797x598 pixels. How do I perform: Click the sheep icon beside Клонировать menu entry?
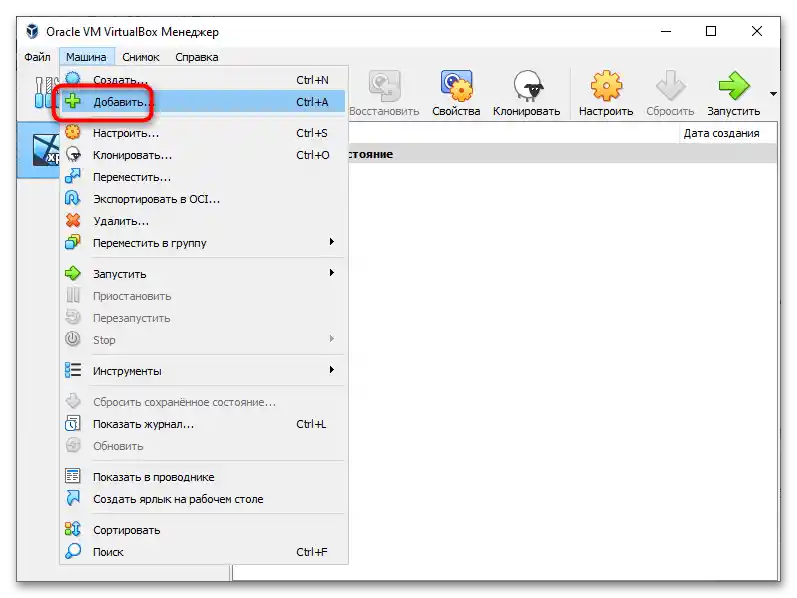[73, 154]
